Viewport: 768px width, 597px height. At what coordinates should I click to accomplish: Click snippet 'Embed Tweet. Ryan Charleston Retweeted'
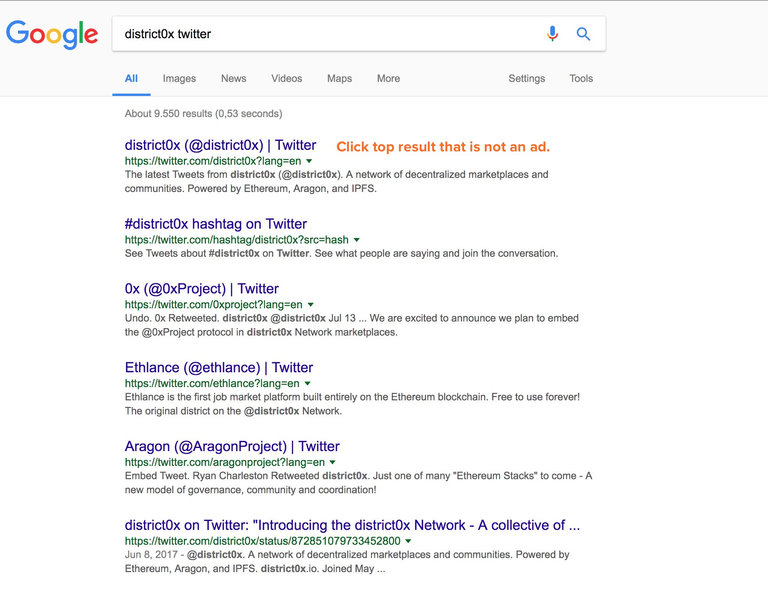(x=359, y=482)
